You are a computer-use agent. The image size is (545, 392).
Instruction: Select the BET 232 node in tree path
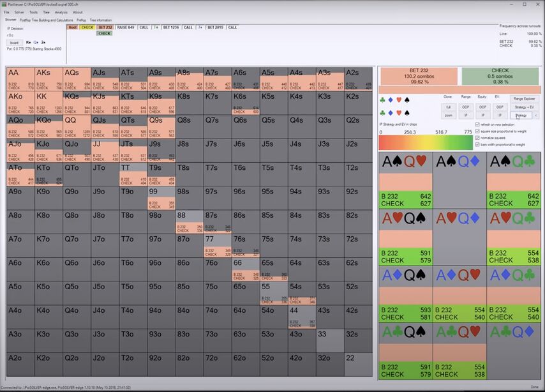pos(105,27)
